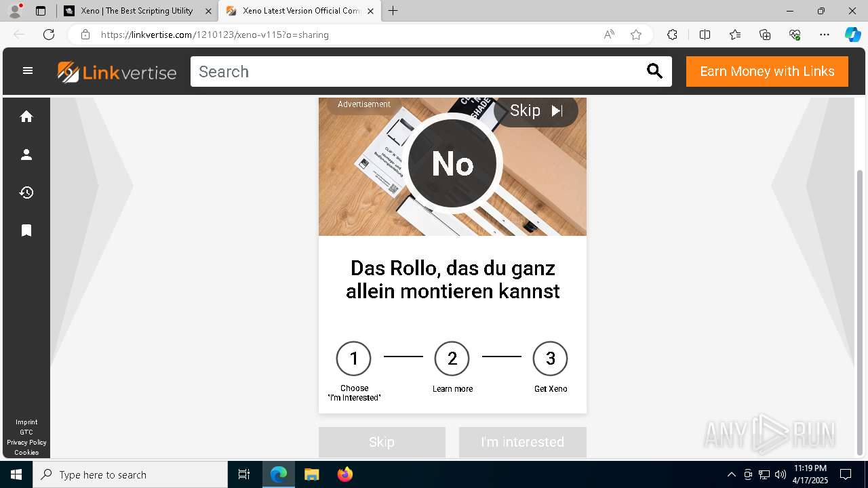Screen dimensions: 868x488
Task: Click the I'm interested button
Action: (x=522, y=442)
